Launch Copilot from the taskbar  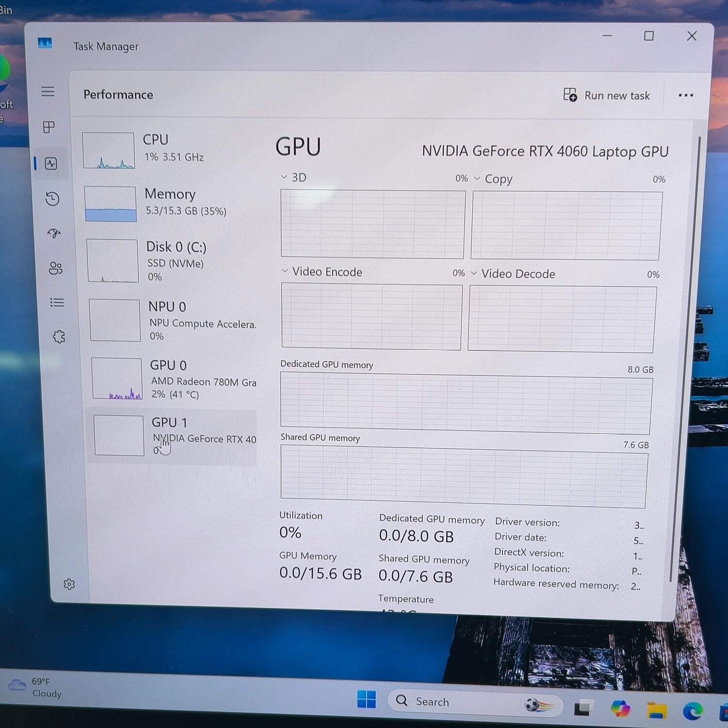[620, 709]
